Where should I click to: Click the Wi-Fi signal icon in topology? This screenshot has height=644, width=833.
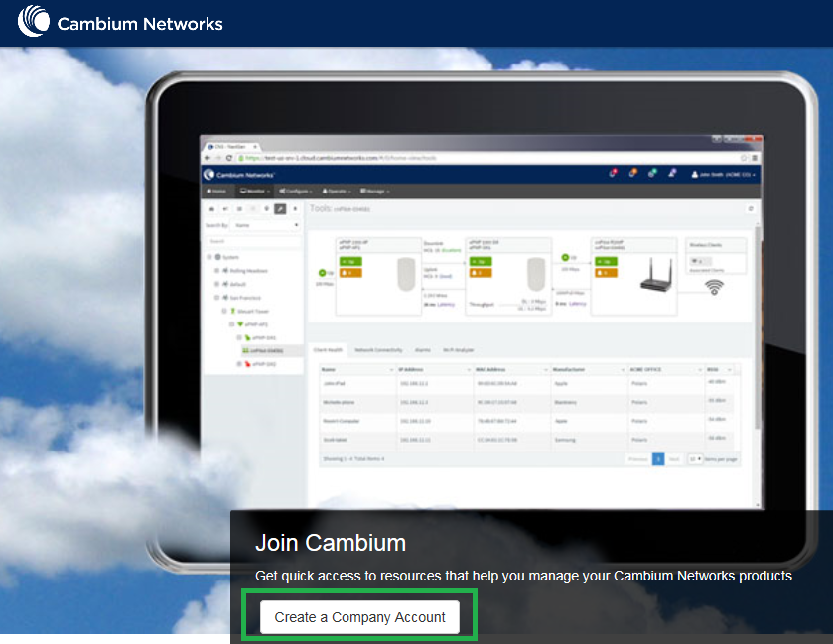pyautogui.click(x=713, y=287)
